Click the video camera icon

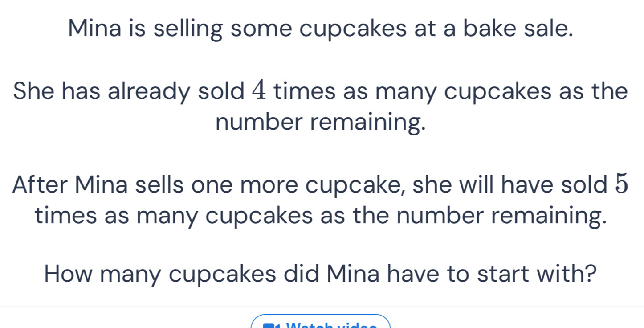click(269, 326)
